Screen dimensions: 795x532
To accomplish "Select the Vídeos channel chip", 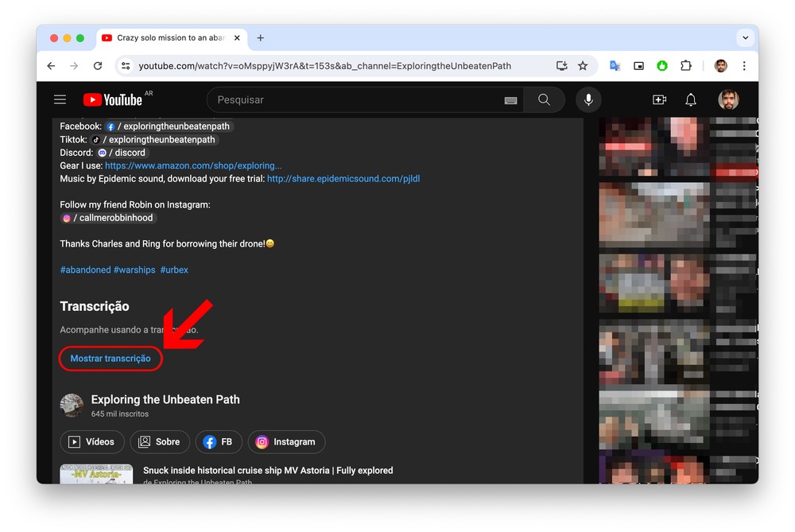I will tap(91, 442).
